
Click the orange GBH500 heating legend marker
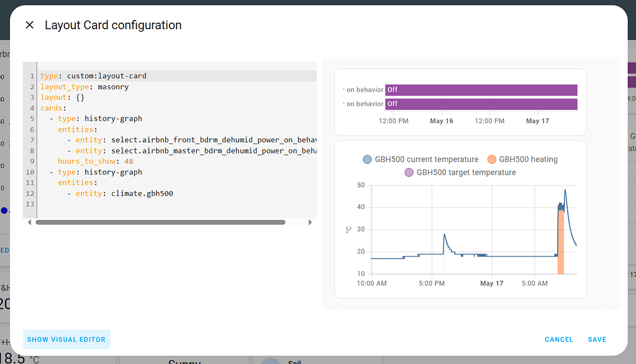tap(493, 159)
